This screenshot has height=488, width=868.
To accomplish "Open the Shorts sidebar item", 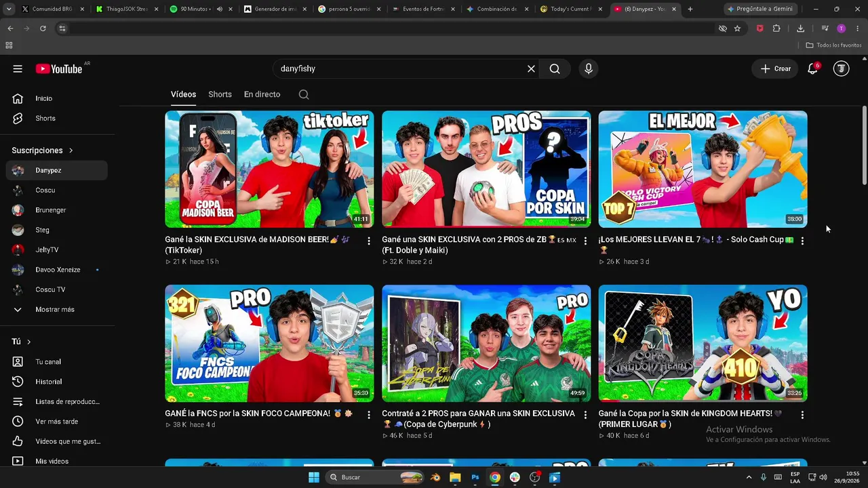I will (45, 118).
